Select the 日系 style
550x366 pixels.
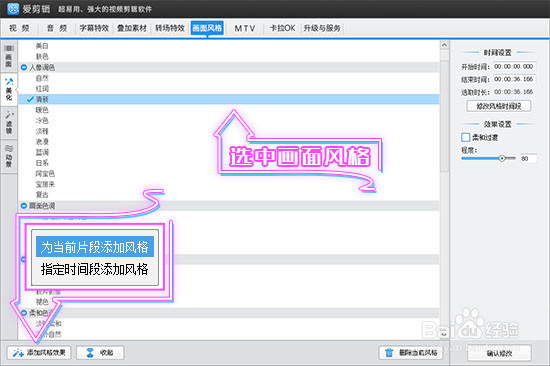tap(42, 163)
